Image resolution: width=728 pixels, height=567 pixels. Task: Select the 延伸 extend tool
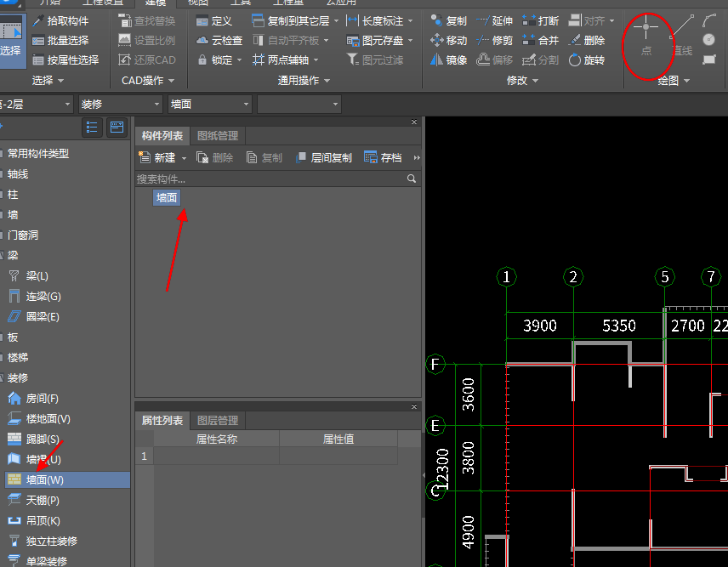click(x=494, y=21)
